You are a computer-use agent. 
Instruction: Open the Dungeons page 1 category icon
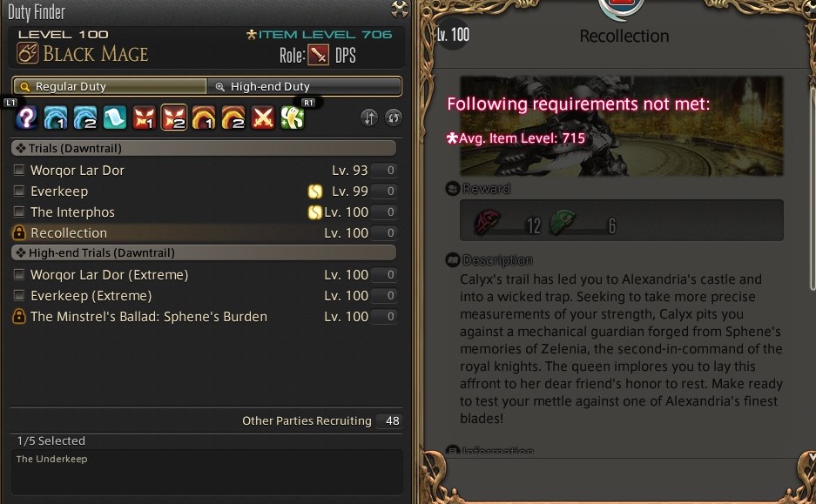pyautogui.click(x=56, y=118)
